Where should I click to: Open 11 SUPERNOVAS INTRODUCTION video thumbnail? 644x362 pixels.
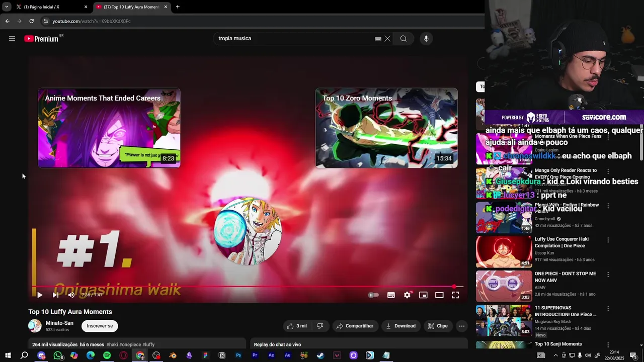[x=504, y=320]
